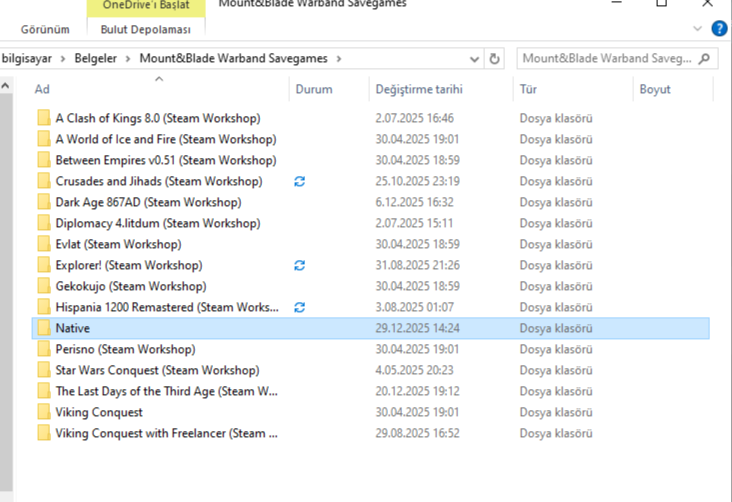732x502 pixels.
Task: Click the folder icon of Explorer!
Action: click(44, 265)
